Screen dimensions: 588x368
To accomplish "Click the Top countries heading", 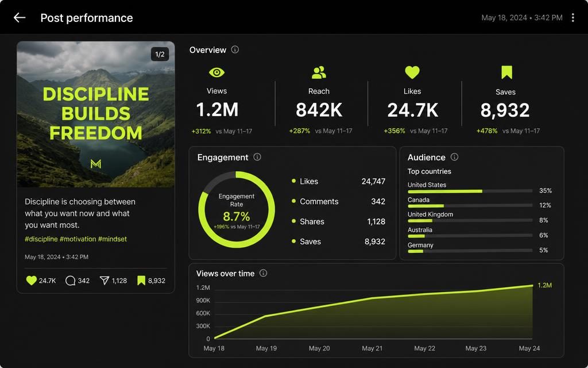I will (430, 171).
